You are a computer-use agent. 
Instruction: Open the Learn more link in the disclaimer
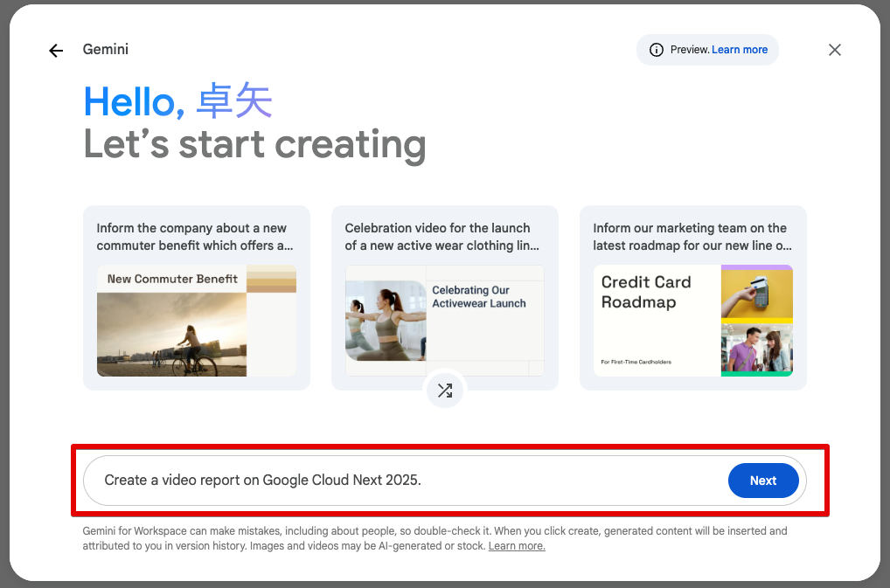(516, 546)
